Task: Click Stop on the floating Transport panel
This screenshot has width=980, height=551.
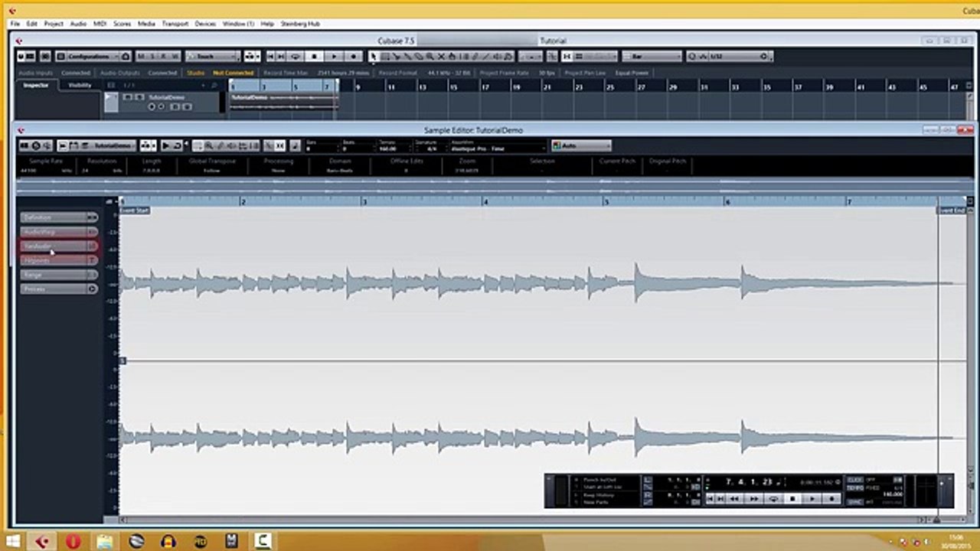Action: (792, 499)
